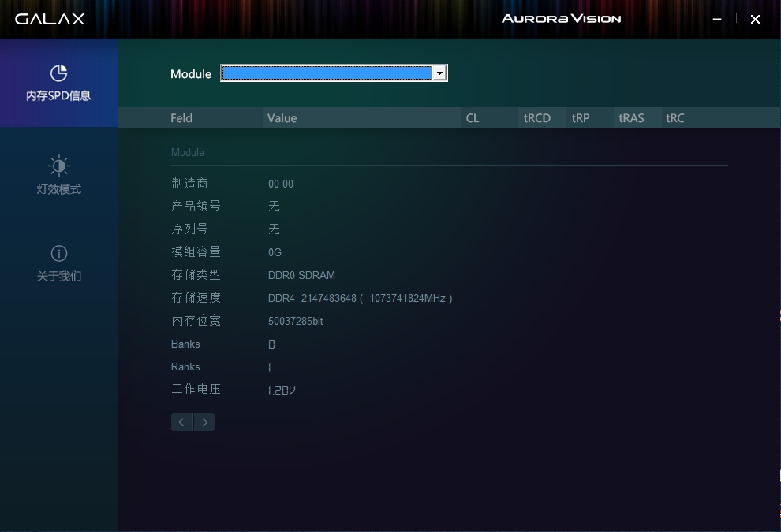Click the pie chart SPD info icon
This screenshot has height=532, width=781.
click(59, 73)
